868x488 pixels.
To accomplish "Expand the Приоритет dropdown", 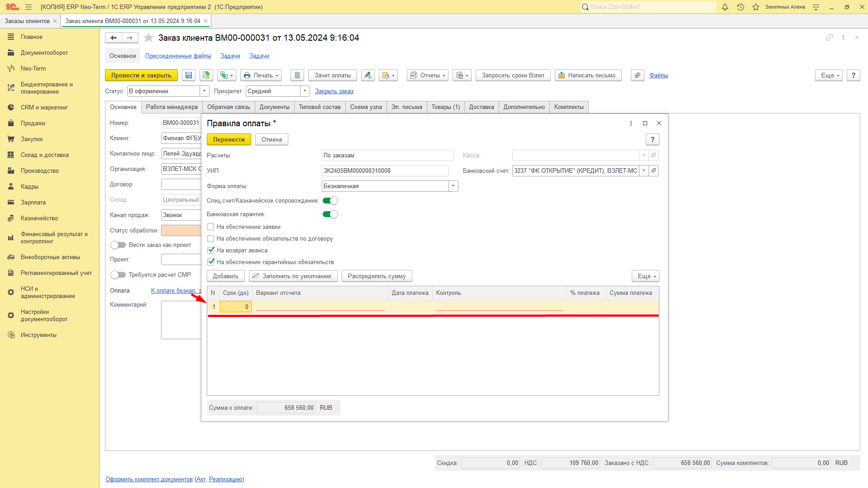I will click(x=305, y=91).
